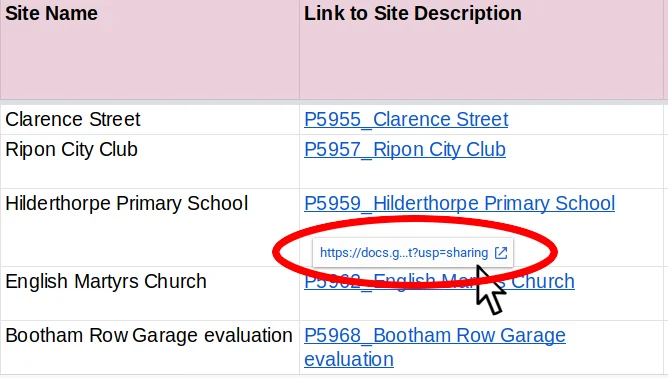Screen dimensions: 668x378
Task: Click the https://docs.g...t?usp=sharing tooltip link
Action: 404,253
